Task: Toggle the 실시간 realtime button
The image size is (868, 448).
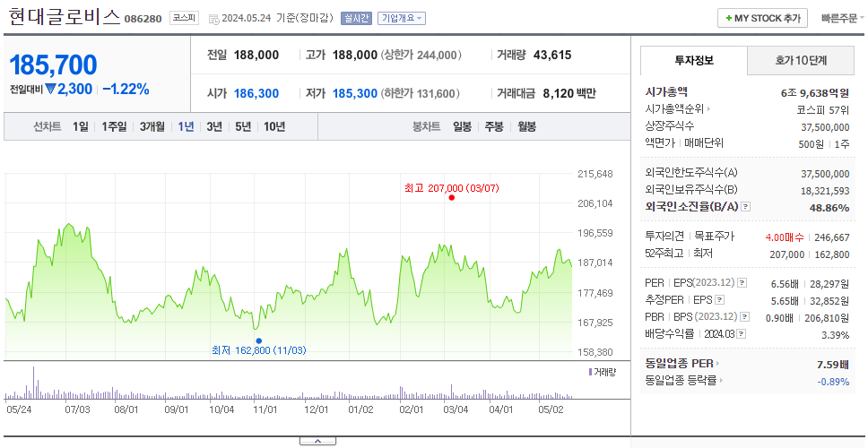Action: click(x=356, y=18)
